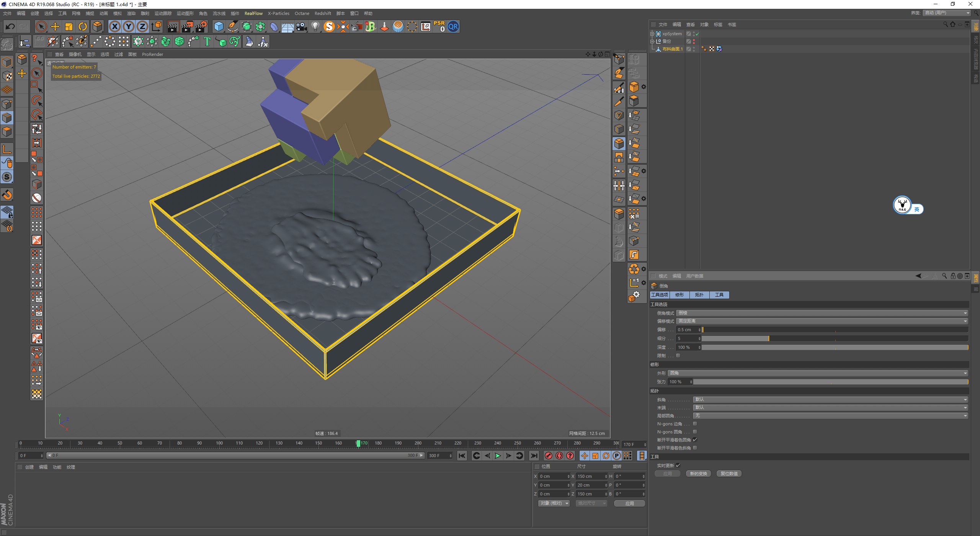Click the Undo arrow icon

(x=10, y=26)
